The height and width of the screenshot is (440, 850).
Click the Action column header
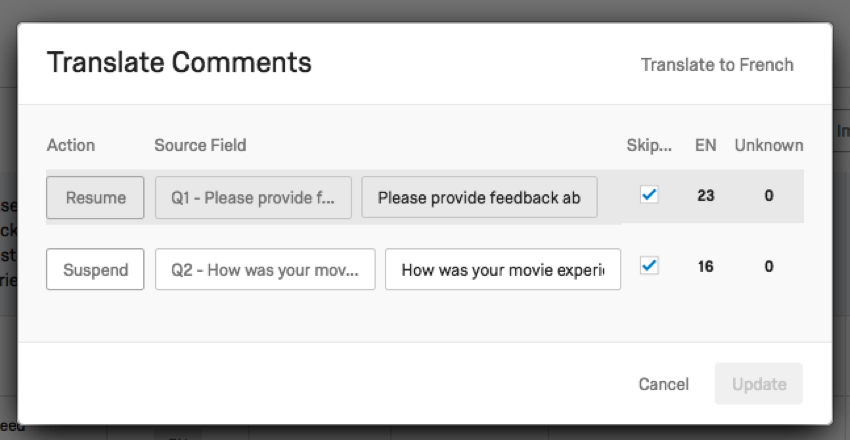pos(71,145)
